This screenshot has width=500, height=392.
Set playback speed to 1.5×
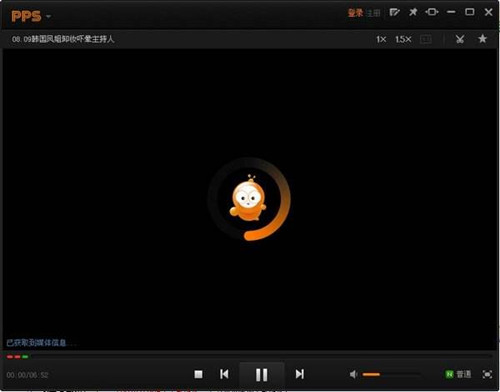tap(403, 39)
